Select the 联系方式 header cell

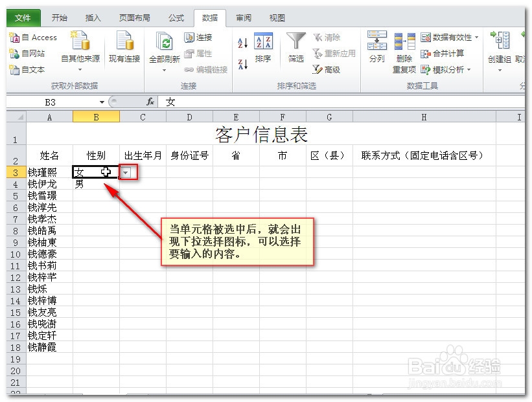424,155
